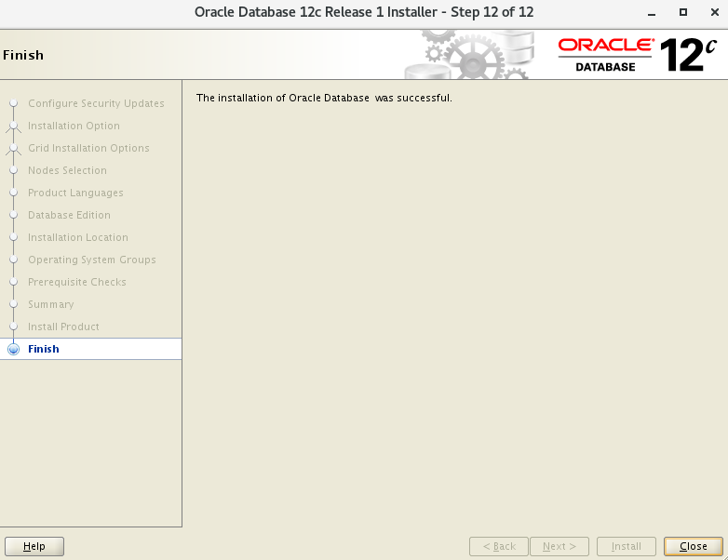Click Installation Option step
Screen dimensions: 728x560
(74, 126)
